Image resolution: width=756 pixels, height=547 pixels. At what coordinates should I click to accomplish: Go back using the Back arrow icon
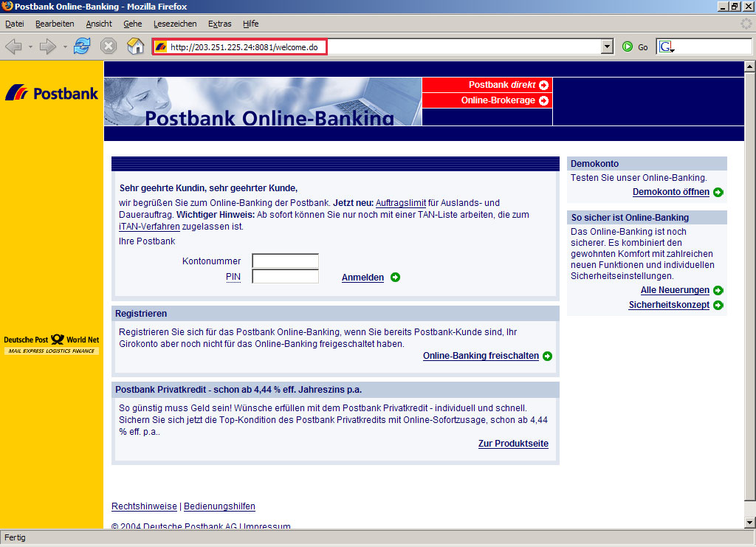point(13,47)
